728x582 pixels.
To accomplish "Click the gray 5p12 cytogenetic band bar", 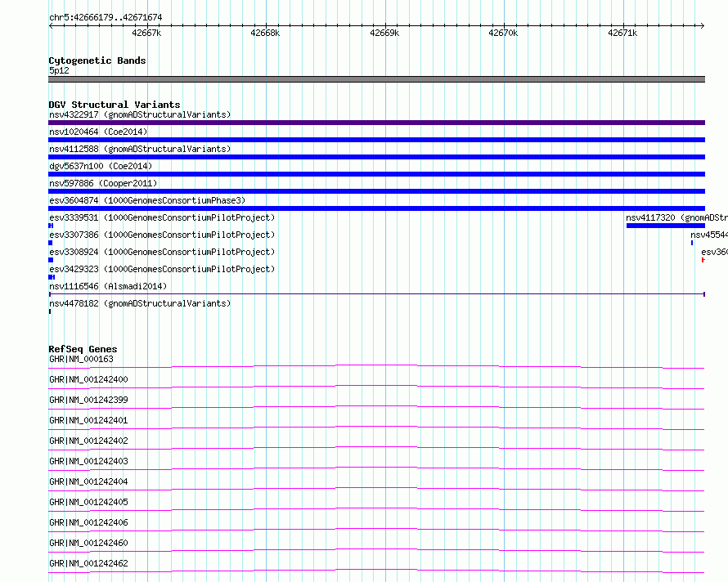I will point(376,79).
